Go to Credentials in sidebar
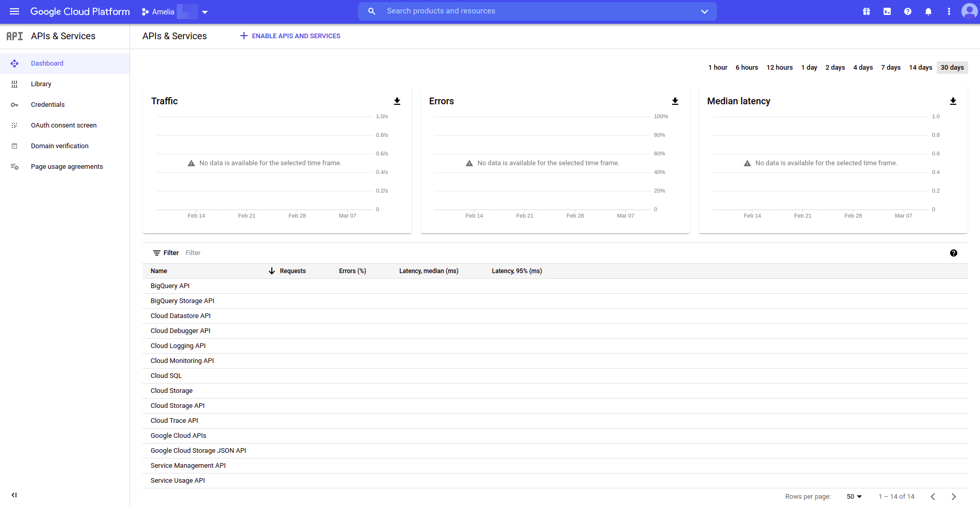The image size is (980, 507). click(47, 105)
